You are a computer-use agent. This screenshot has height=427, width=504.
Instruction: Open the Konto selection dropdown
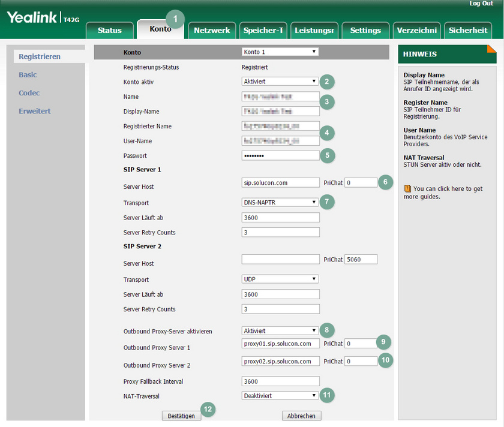click(280, 52)
